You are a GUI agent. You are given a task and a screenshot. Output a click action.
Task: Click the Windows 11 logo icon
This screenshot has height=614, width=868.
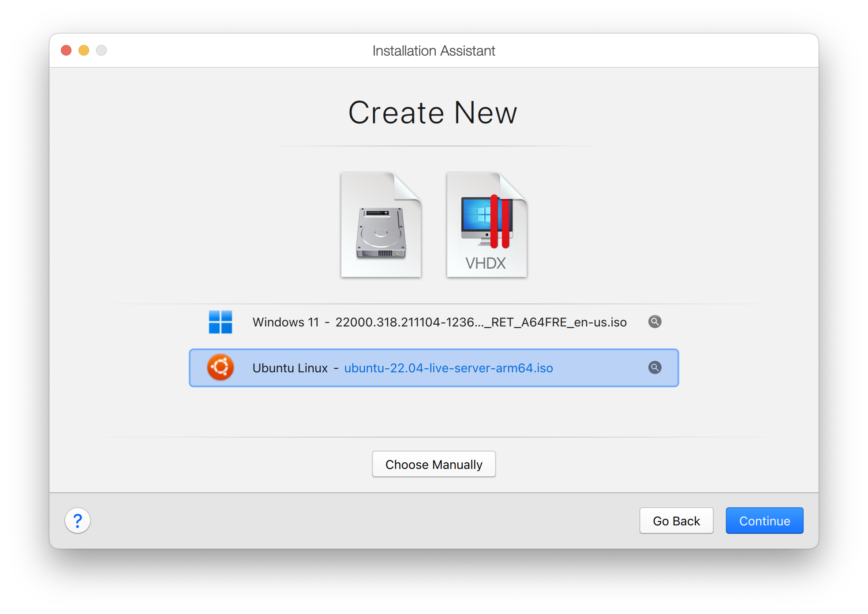pos(220,322)
